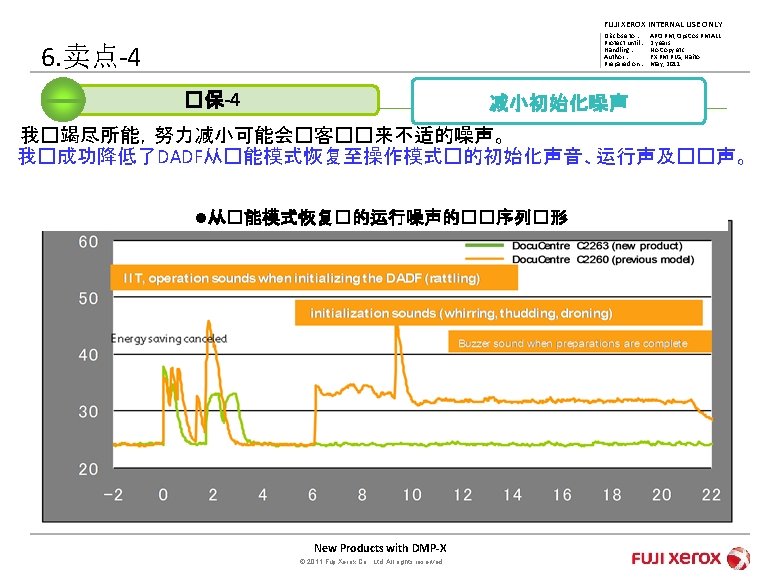Click the x-axis label 4
The image size is (780, 585).
point(263,495)
